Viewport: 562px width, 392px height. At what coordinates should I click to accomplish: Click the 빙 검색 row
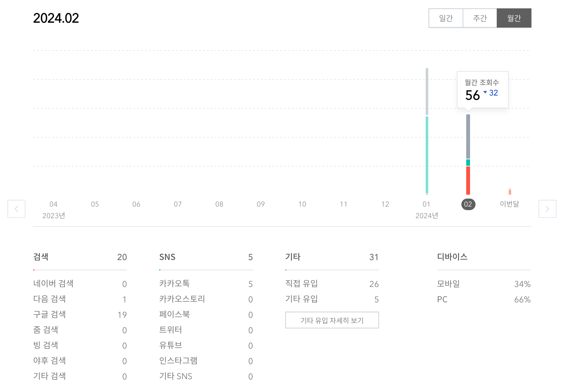point(80,345)
